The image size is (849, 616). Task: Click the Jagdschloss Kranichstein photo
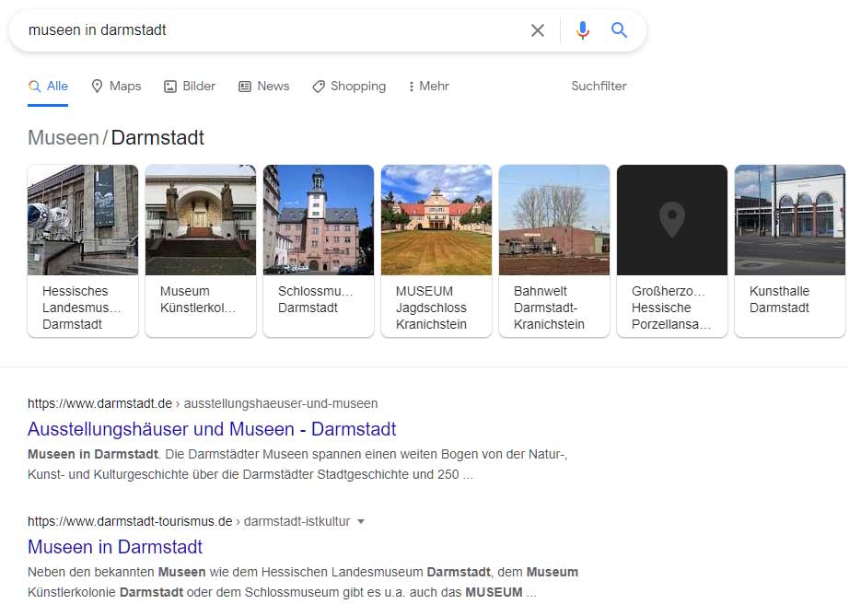pos(436,220)
